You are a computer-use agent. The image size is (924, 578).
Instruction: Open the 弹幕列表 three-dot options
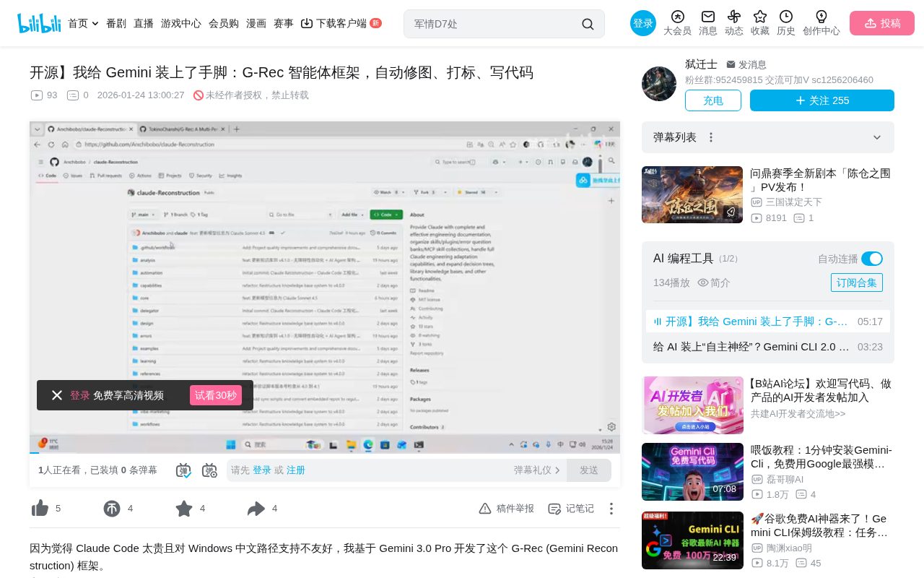pyautogui.click(x=711, y=137)
